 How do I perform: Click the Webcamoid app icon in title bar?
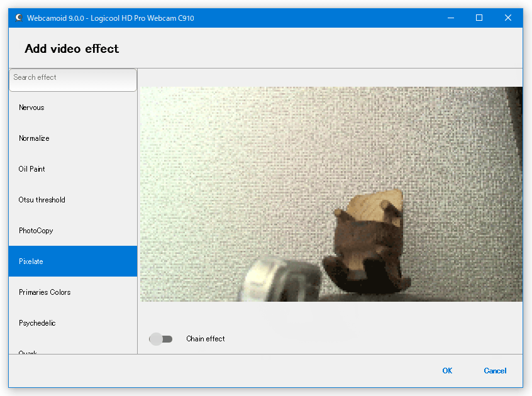coord(19,18)
